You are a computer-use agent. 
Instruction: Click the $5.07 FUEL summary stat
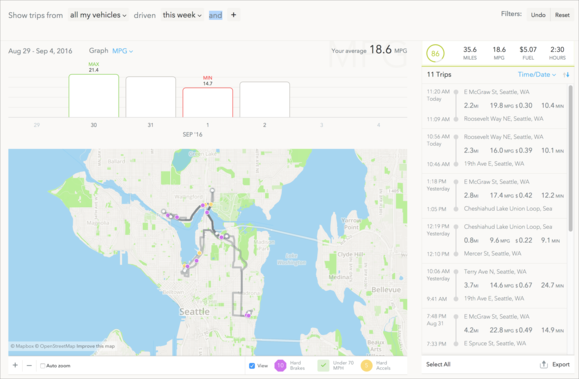(528, 53)
